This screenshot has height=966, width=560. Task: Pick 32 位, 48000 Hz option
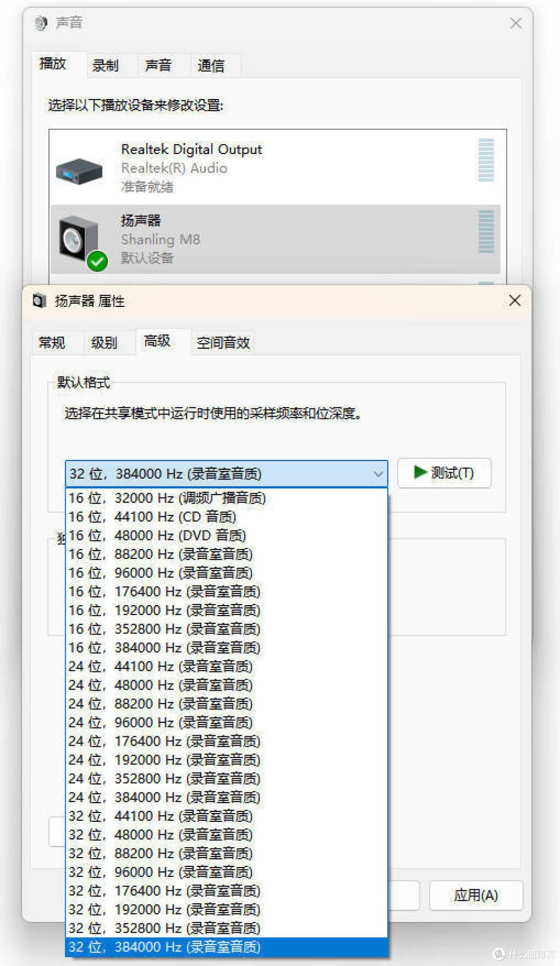point(227,834)
